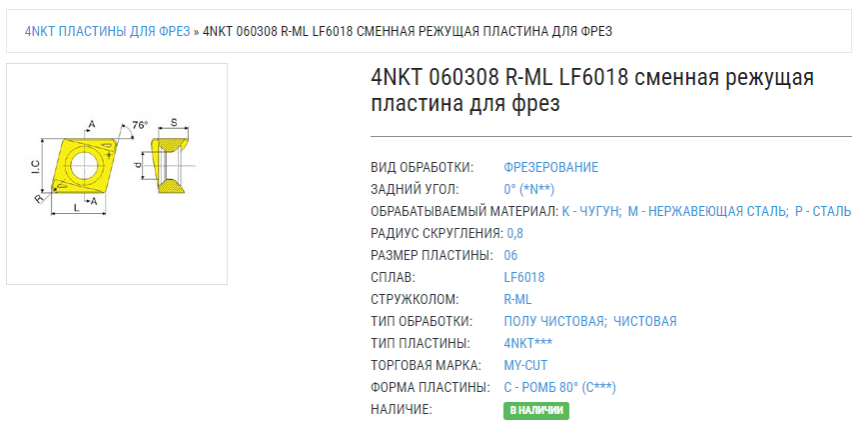Select the ПОЛУ ЧИСТОВАЯ machining type link
Viewport: 868px width, 434px height.
pyautogui.click(x=554, y=321)
